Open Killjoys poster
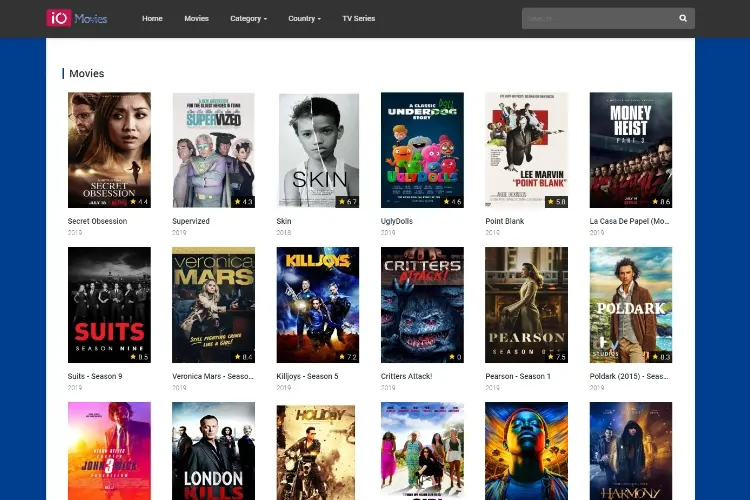Viewport: 750px width, 500px height. point(318,305)
